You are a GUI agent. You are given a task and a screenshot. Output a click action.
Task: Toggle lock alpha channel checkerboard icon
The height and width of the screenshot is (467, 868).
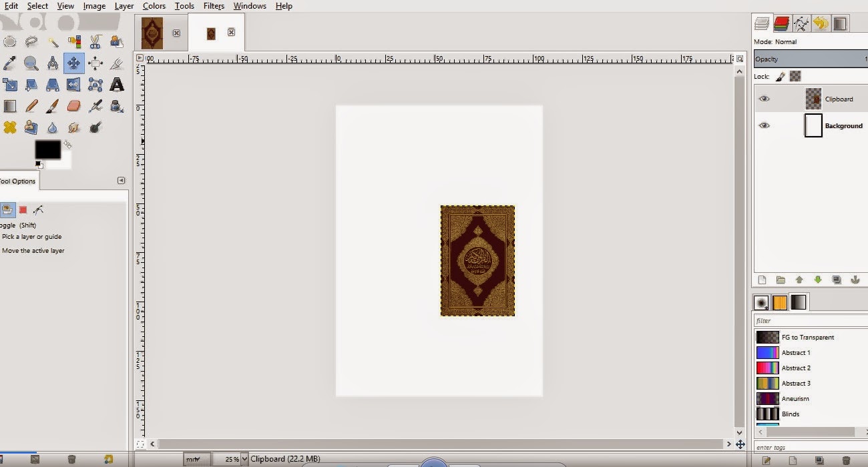click(795, 77)
